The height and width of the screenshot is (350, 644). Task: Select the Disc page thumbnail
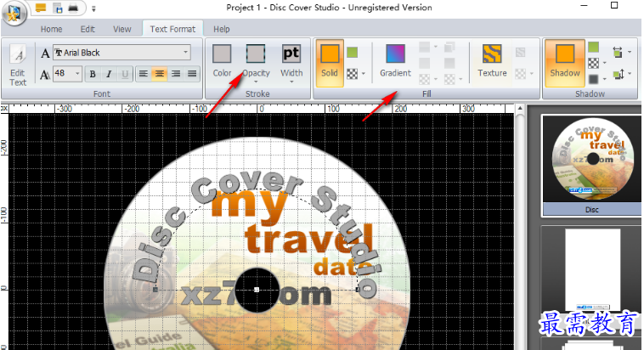click(592, 165)
